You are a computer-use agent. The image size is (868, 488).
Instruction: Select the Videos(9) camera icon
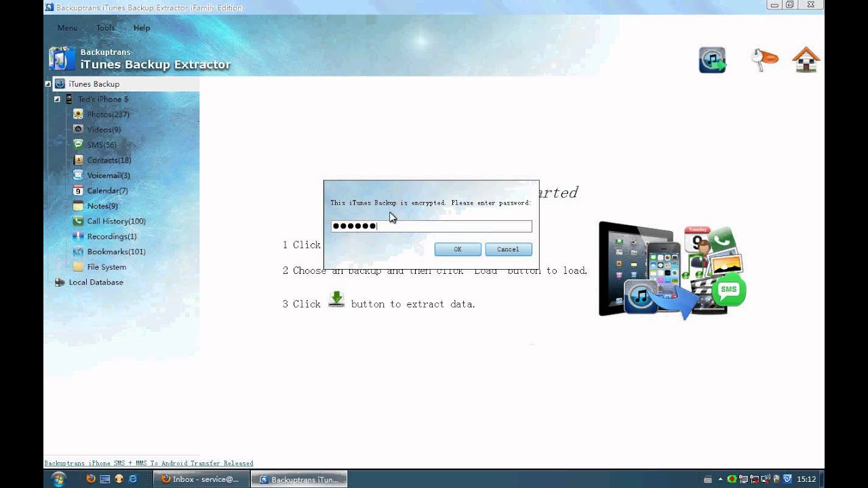coord(78,129)
